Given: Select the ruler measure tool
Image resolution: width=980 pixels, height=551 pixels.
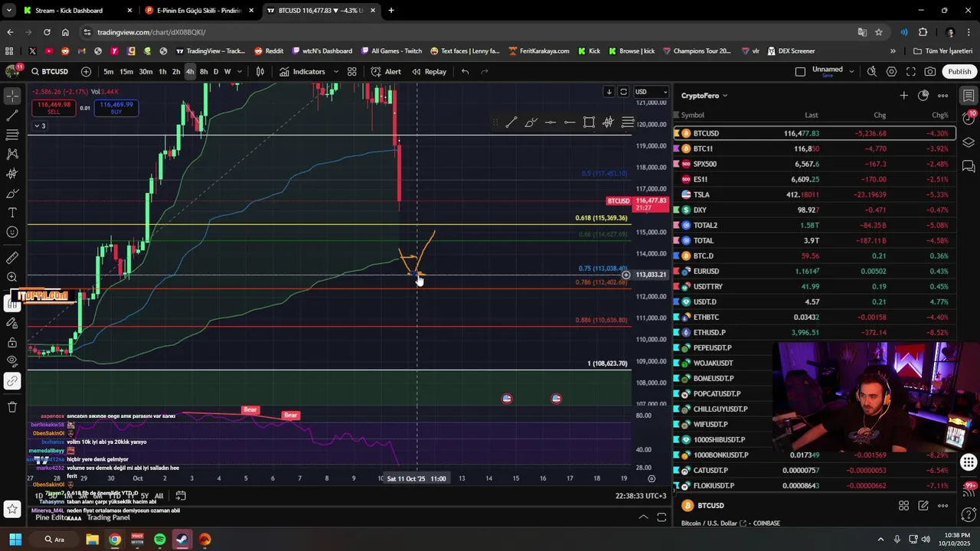Looking at the screenshot, I should point(12,258).
